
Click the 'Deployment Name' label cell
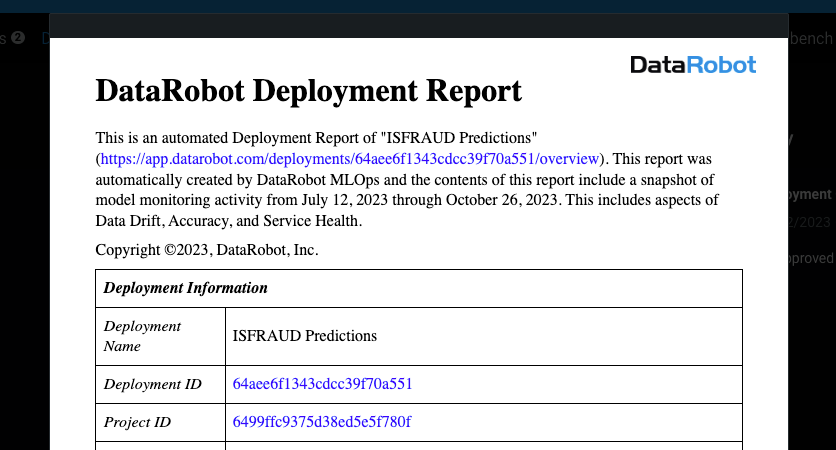160,336
